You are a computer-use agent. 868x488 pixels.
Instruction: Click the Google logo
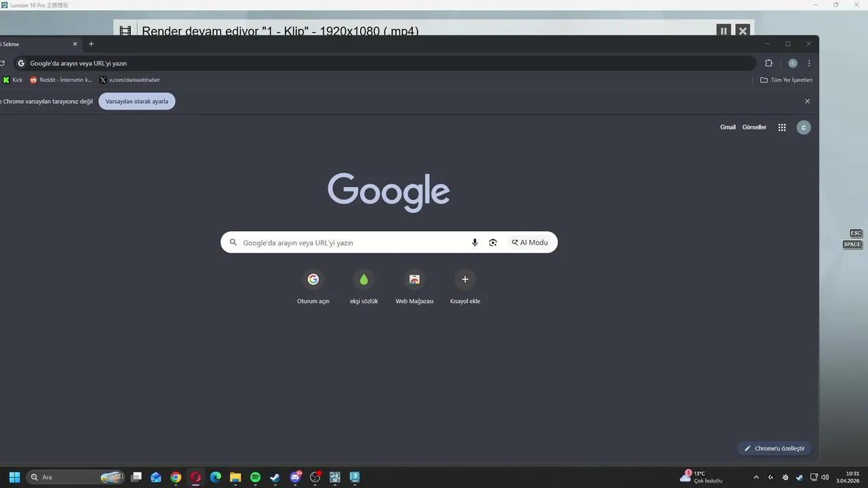click(x=389, y=192)
